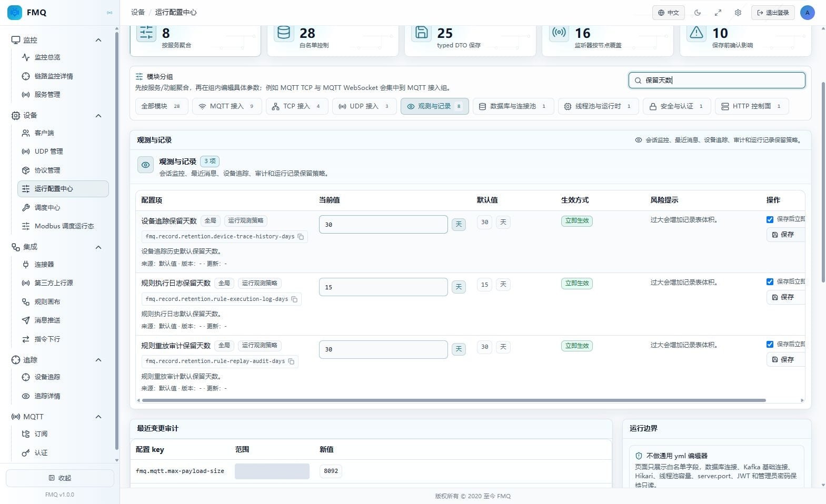
Task: Edit current value field for 规则重放审计保留天数
Action: (x=383, y=349)
